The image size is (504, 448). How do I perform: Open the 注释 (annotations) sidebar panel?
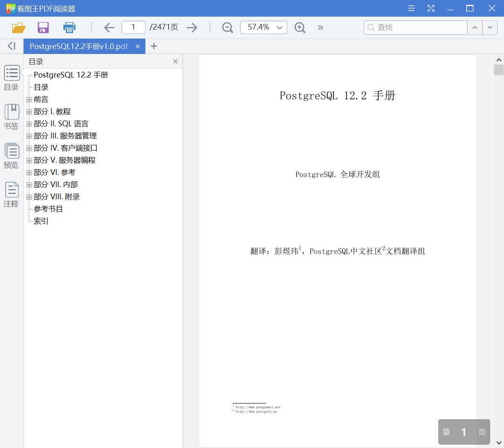pos(11,194)
